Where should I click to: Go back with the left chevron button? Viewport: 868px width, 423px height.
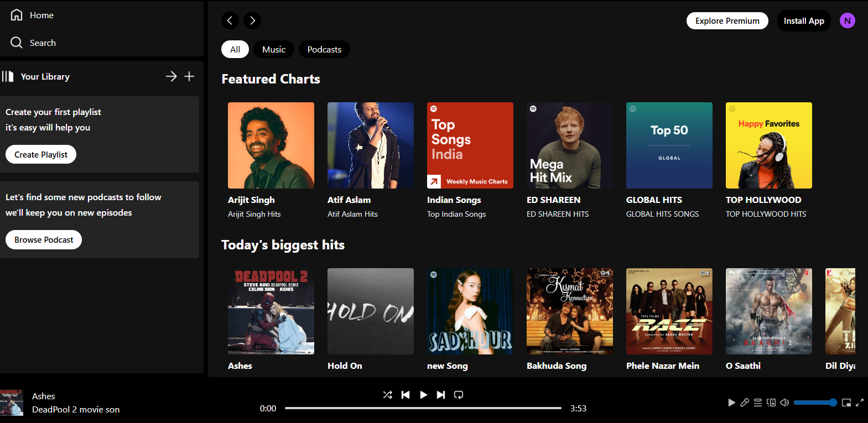coord(230,20)
